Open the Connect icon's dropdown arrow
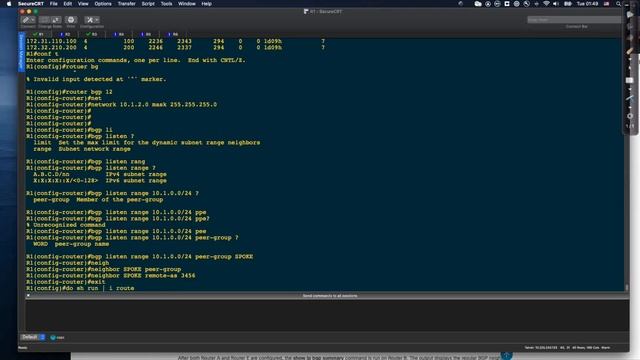The width and height of the screenshot is (640, 360). (33, 20)
